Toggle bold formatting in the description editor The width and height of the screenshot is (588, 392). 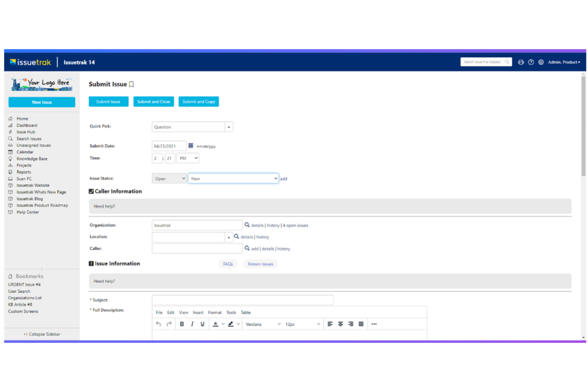click(x=182, y=324)
